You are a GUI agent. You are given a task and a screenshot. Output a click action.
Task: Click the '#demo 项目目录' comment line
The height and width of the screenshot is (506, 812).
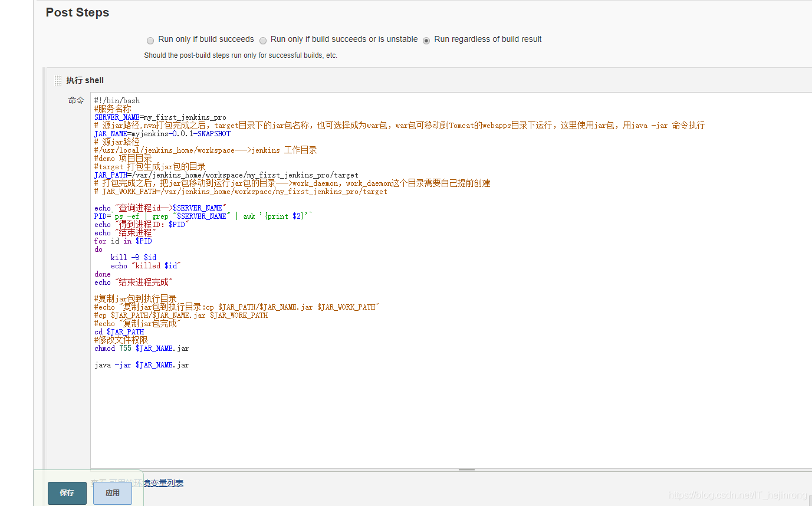123,159
